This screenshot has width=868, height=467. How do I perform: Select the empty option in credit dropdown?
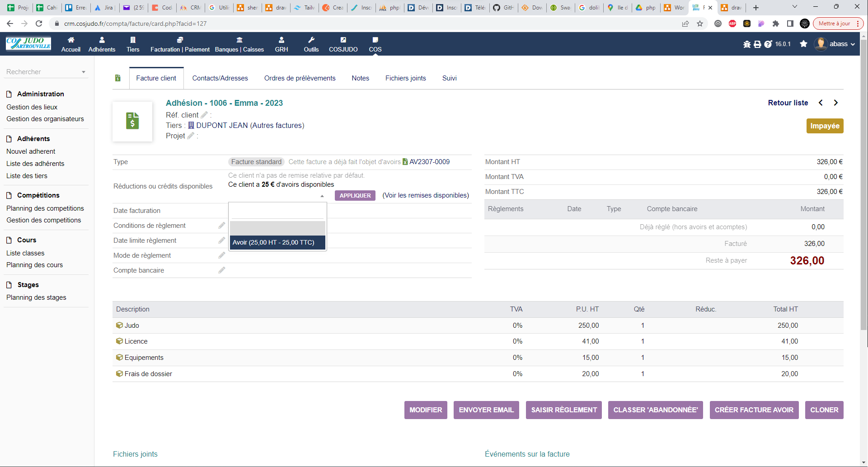click(x=277, y=228)
